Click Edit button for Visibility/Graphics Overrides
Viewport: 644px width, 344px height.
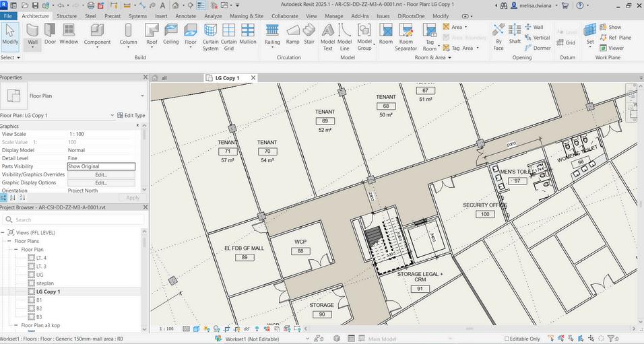point(101,174)
